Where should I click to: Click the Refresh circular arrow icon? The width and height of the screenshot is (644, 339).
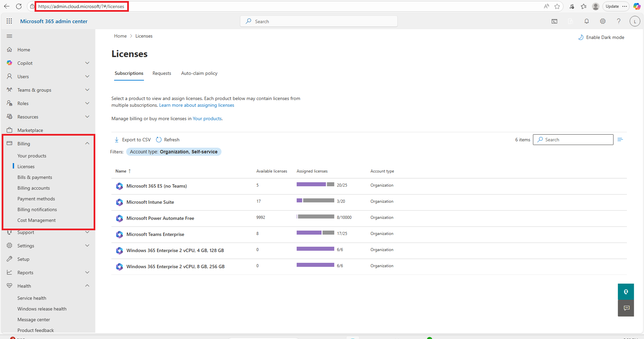coord(159,140)
